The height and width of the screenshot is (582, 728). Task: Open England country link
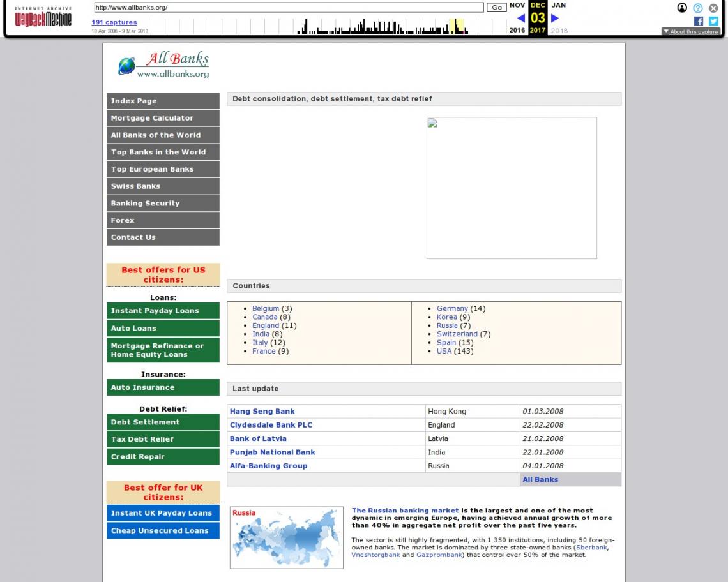point(266,326)
